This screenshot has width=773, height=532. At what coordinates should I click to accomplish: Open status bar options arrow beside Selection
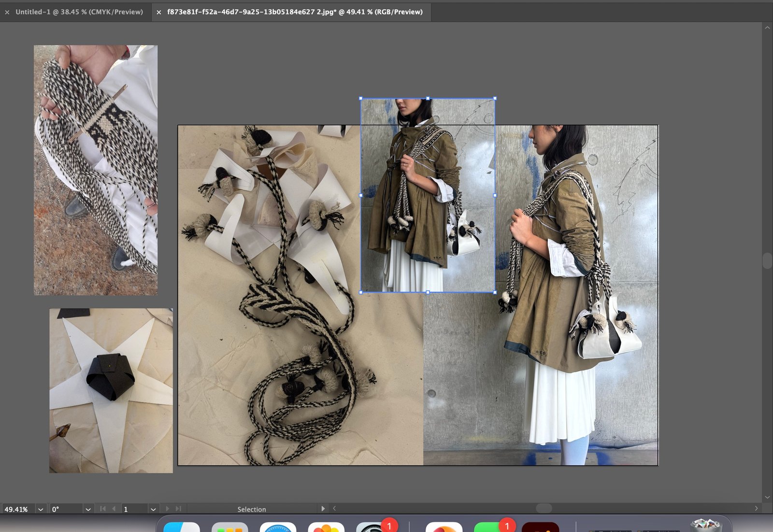click(x=323, y=509)
